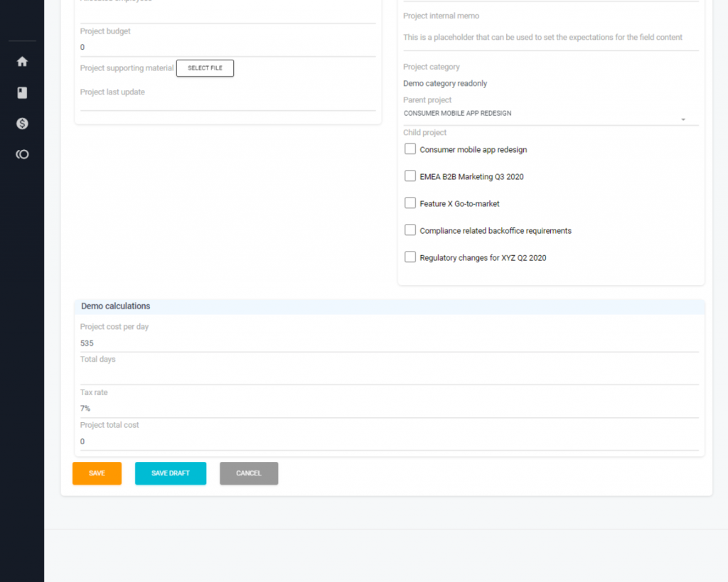
Task: Toggle the Feature X Go-to-market checkbox
Action: (410, 203)
